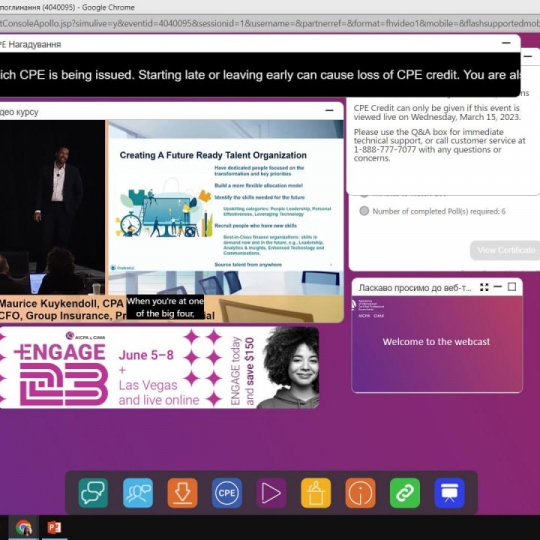
Task: Open the orange info icon
Action: tap(360, 493)
